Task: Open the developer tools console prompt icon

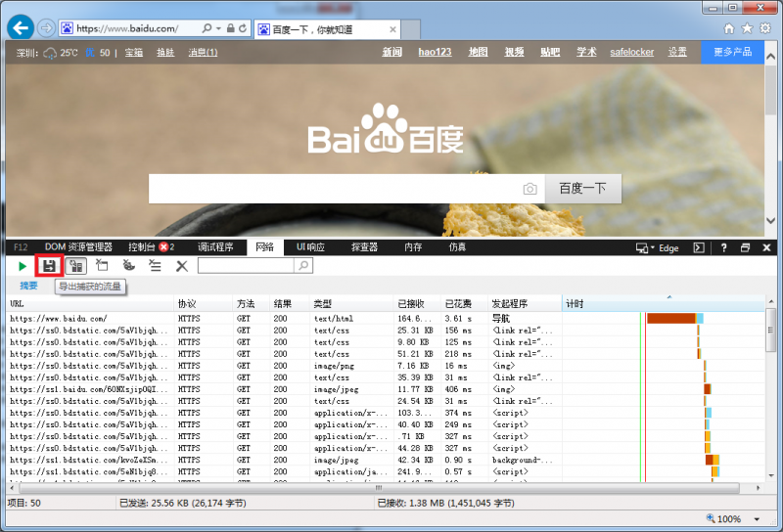Action: coord(699,247)
